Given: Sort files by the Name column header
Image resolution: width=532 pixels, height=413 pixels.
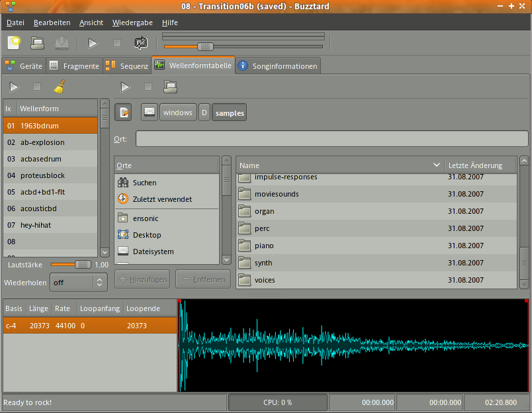Looking at the screenshot, I should [340, 165].
